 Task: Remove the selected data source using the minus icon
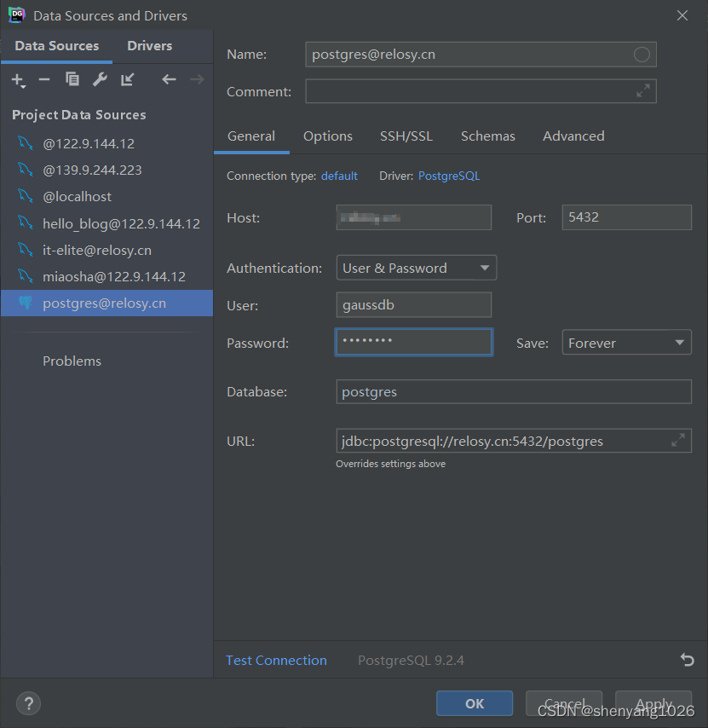coord(43,79)
